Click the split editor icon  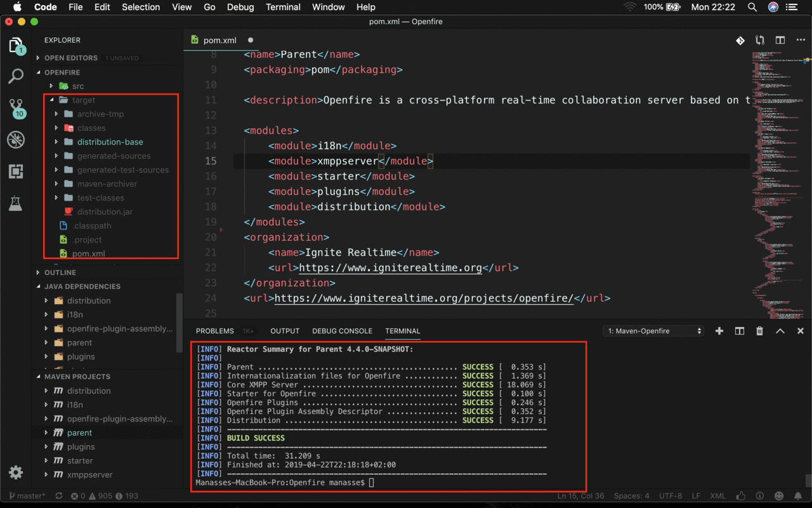780,40
